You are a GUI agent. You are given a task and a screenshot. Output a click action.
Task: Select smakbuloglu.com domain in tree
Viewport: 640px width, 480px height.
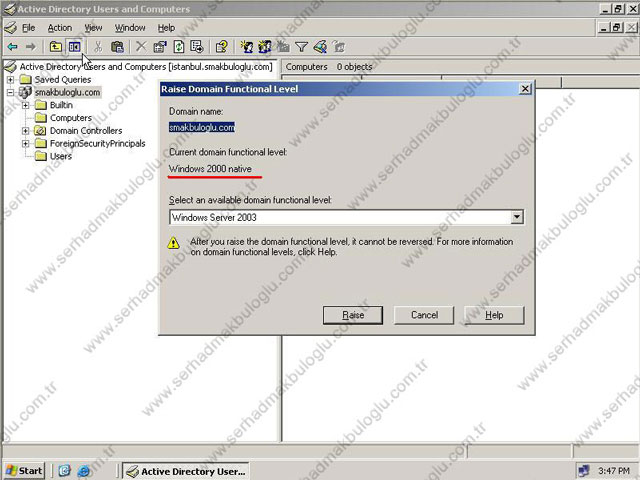pos(67,92)
